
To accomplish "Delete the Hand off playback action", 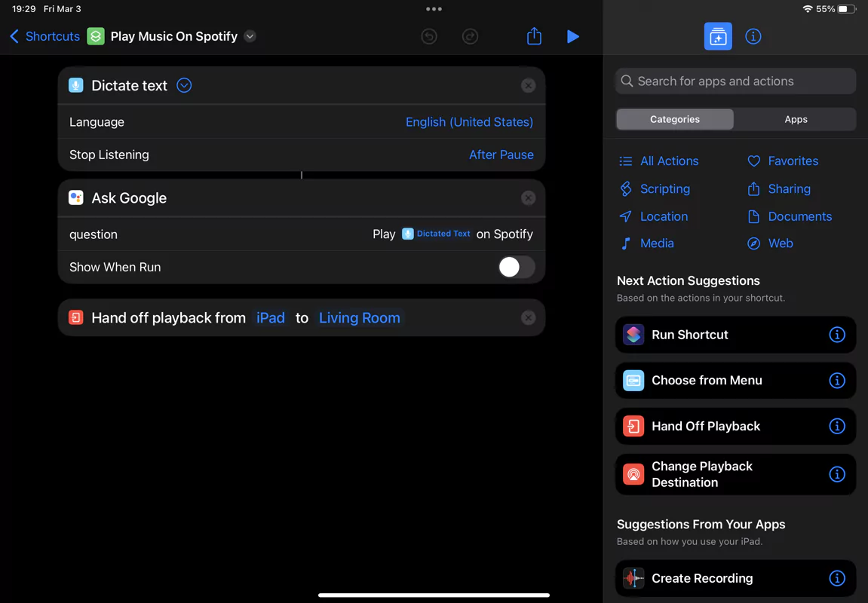I will 528,318.
